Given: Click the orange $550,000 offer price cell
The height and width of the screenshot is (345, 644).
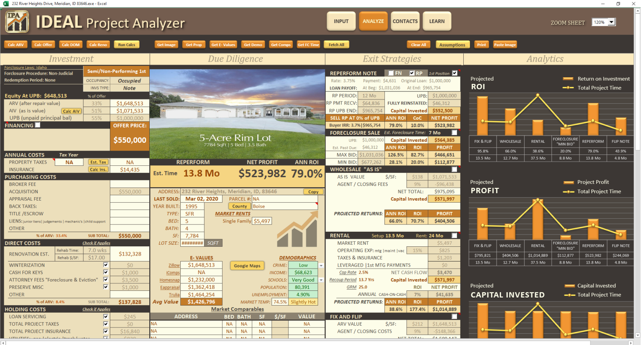Looking at the screenshot, I should click(x=130, y=140).
